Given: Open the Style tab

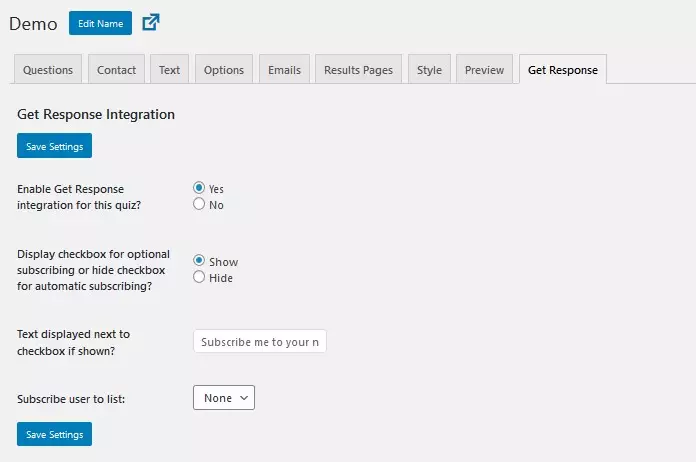Looking at the screenshot, I should pos(429,70).
